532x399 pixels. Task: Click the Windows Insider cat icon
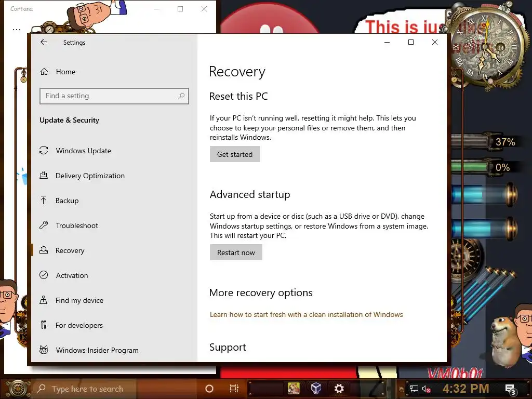click(44, 350)
